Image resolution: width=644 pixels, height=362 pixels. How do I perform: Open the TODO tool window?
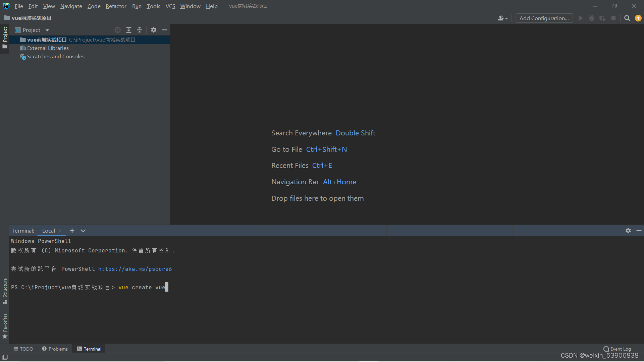click(x=23, y=349)
